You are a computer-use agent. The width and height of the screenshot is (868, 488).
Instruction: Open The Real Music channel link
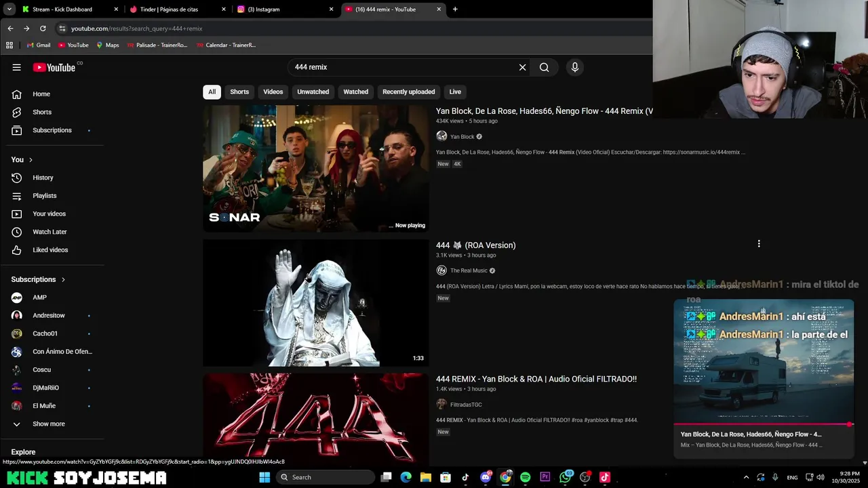(x=469, y=271)
